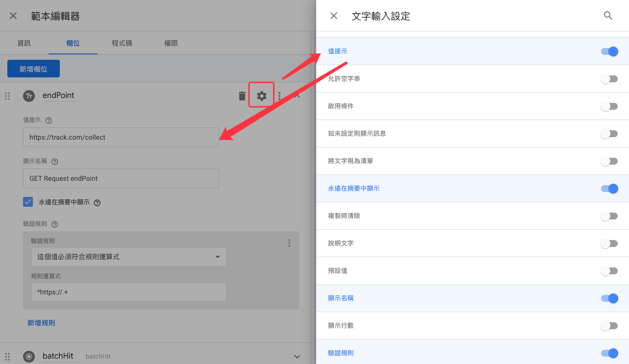The image size is (629, 364).
Task: Click the 新增規則 link
Action: tap(41, 323)
